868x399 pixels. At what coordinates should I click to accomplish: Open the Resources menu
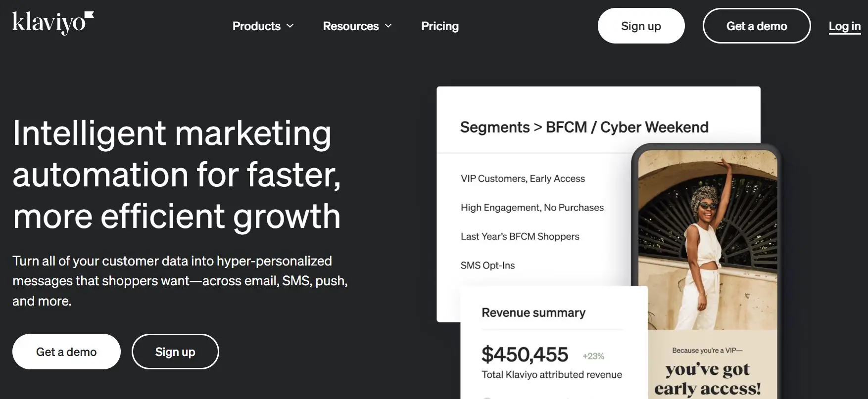coord(357,26)
